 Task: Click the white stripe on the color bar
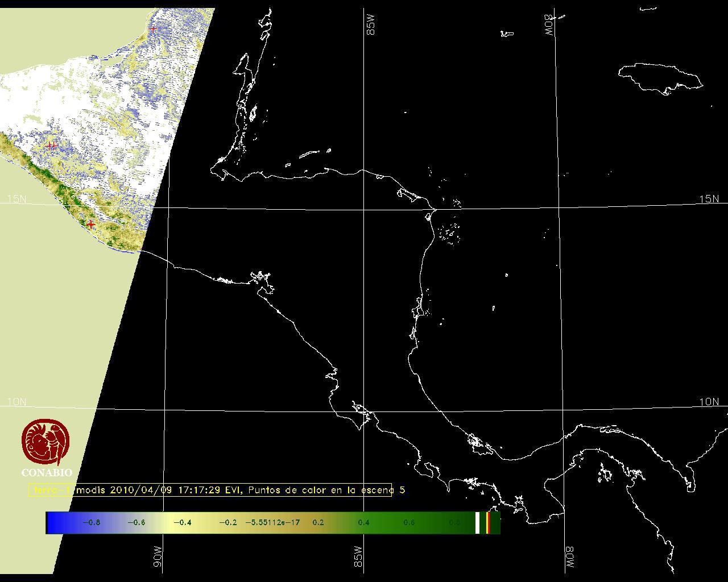coord(477,522)
